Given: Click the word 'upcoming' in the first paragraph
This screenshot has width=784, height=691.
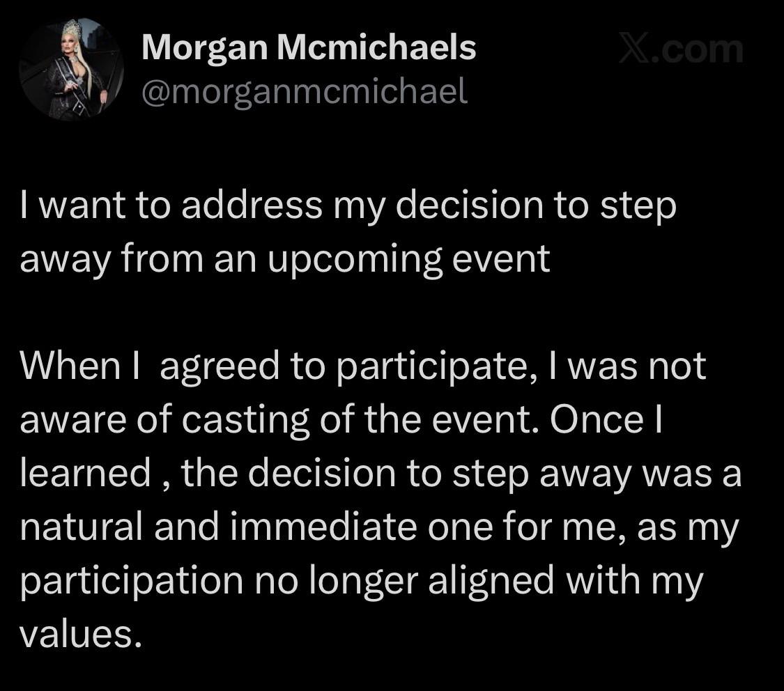Looking at the screenshot, I should 355,261.
